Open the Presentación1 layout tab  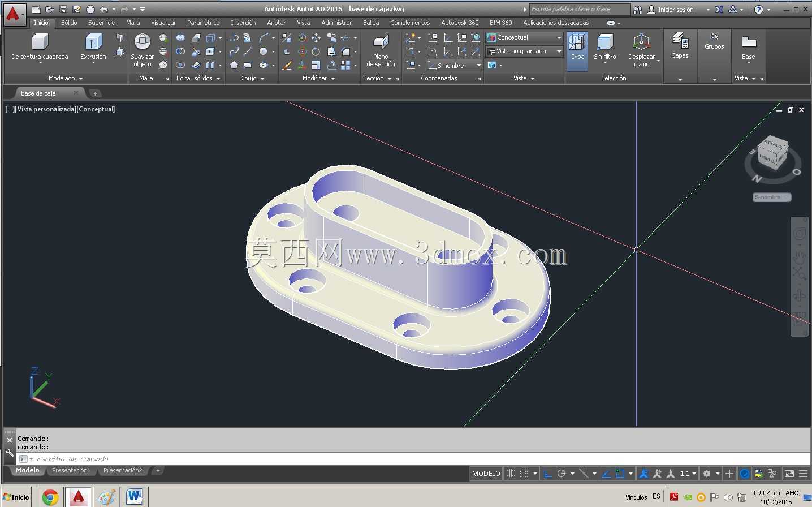(x=71, y=470)
